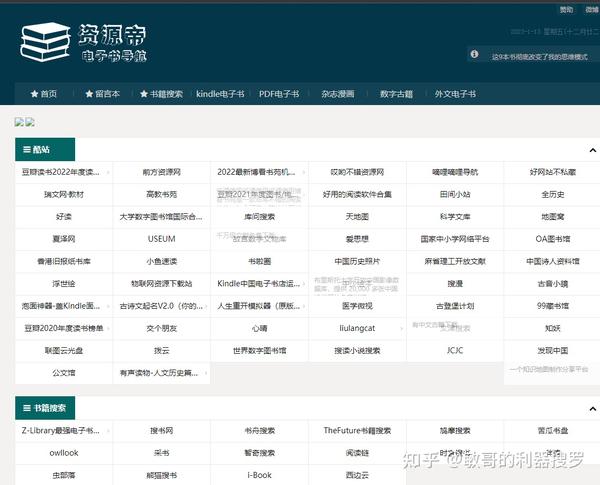600x485 pixels.
Task: Open 田间小站 link
Action: [x=455, y=194]
